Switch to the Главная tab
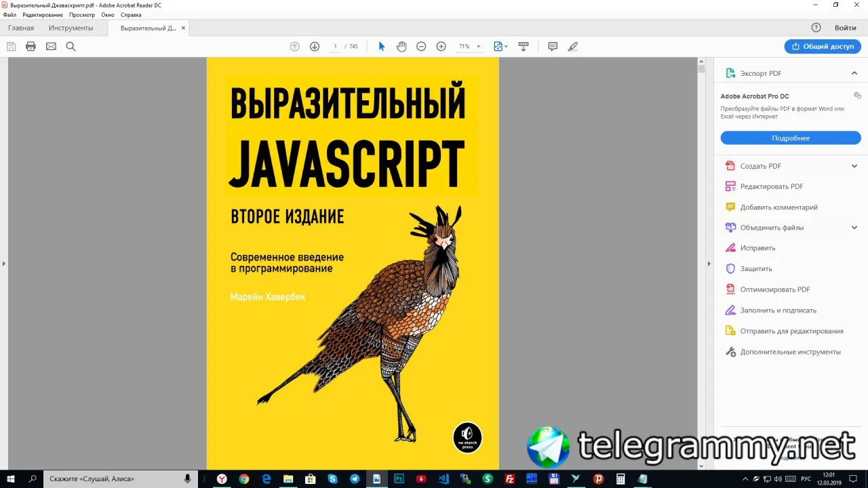This screenshot has width=868, height=488. click(21, 28)
